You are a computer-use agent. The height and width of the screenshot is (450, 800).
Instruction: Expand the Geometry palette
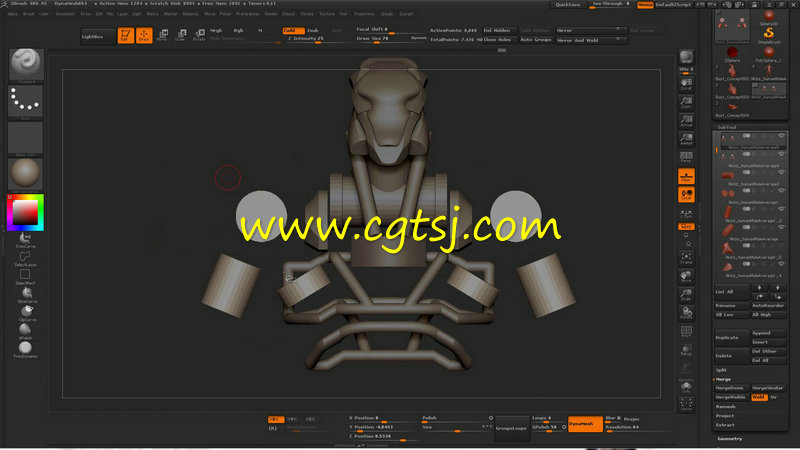point(730,439)
